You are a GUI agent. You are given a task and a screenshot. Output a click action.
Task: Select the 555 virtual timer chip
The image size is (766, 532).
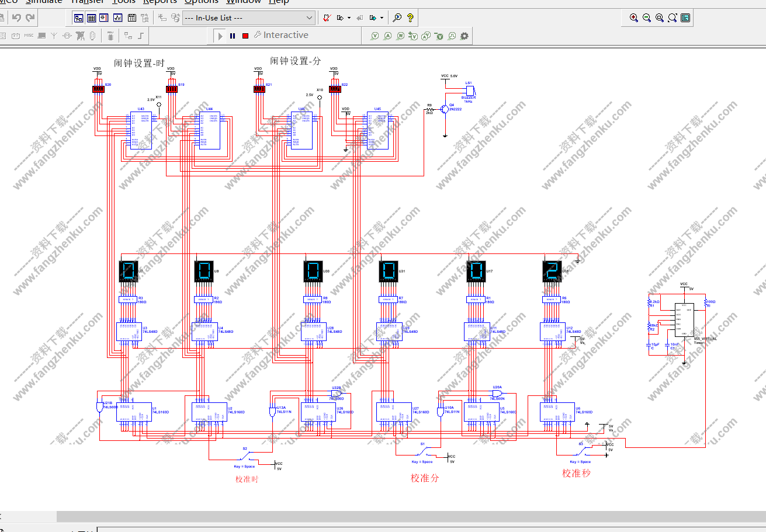684,319
